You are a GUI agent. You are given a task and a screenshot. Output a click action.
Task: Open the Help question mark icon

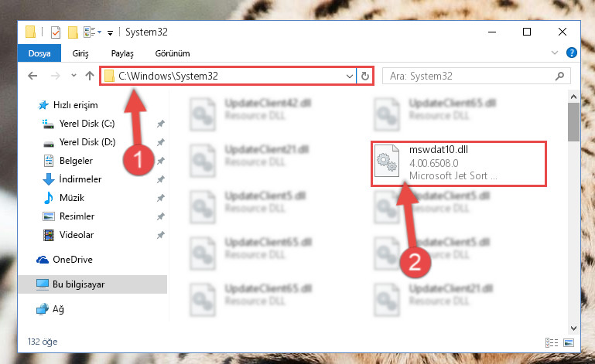click(572, 53)
